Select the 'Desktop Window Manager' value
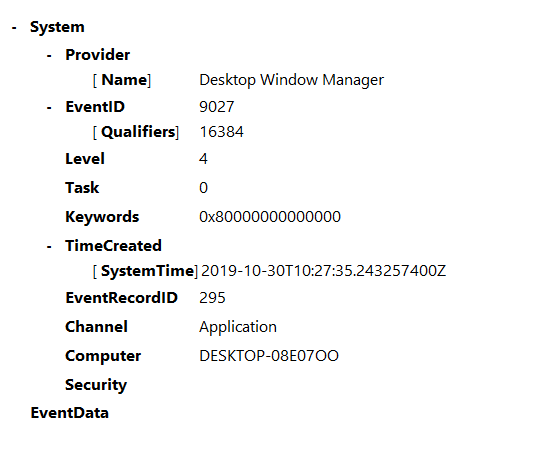This screenshot has width=551, height=460. click(291, 80)
